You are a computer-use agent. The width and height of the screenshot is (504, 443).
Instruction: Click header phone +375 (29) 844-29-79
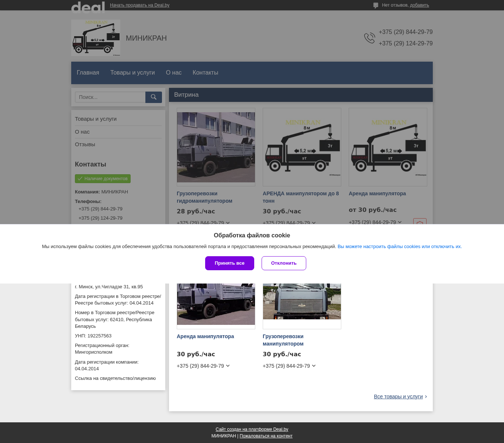[405, 32]
